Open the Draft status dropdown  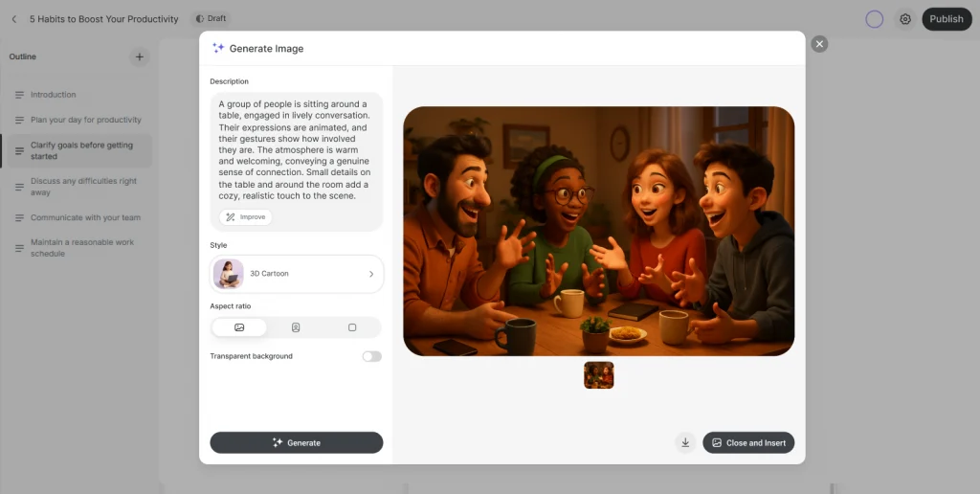pos(212,19)
